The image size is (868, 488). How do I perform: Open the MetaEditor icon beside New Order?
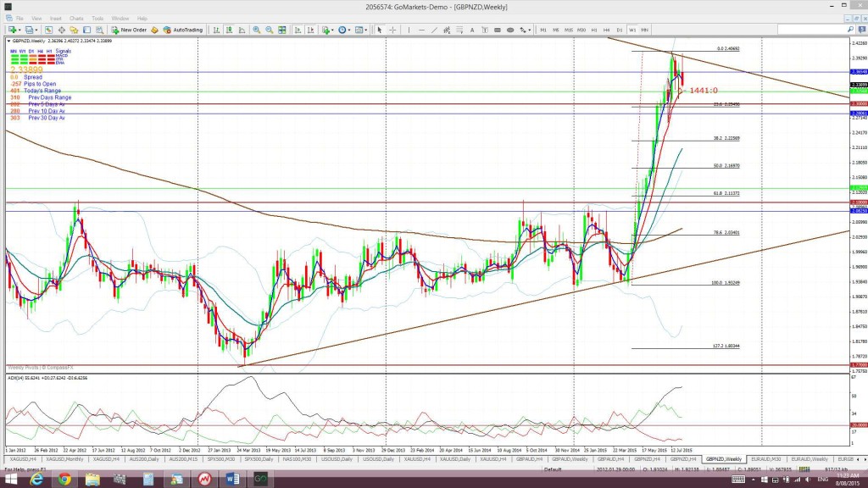pyautogui.click(x=154, y=30)
